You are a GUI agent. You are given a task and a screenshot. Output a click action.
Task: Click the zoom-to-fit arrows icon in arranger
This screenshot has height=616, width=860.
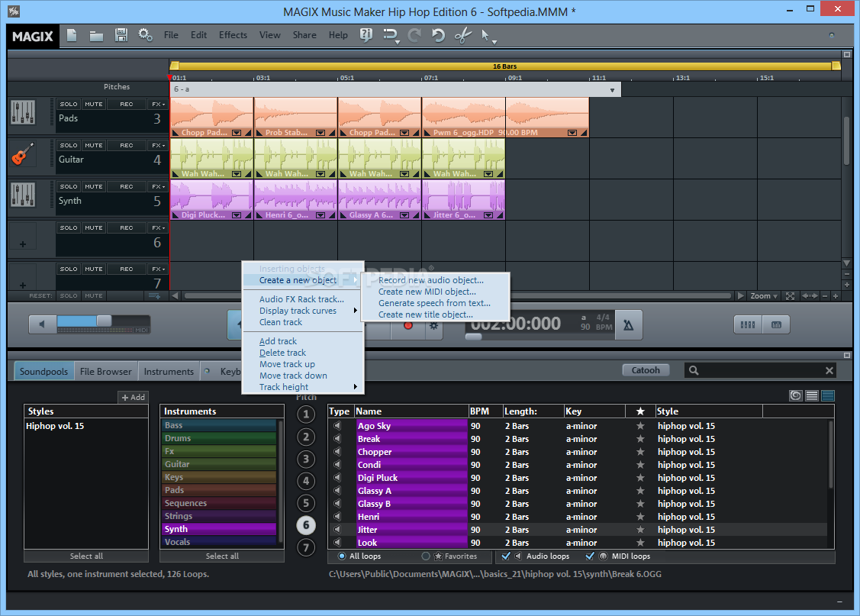[x=790, y=295]
